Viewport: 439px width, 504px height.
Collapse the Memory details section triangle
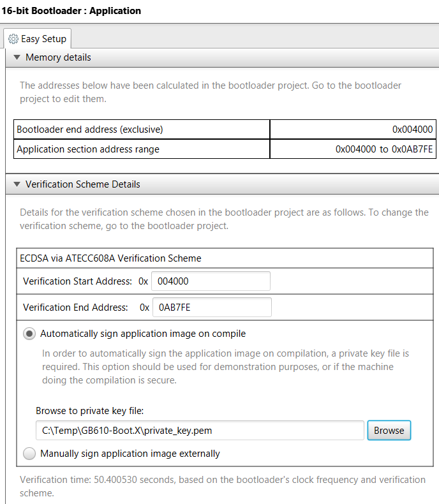tap(17, 57)
